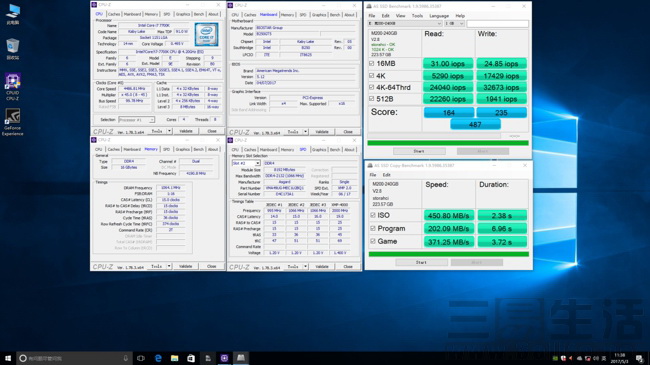The width and height of the screenshot is (650, 365).
Task: Click the title bar icon of the CPU-Z SPD window
Action: [x=230, y=140]
